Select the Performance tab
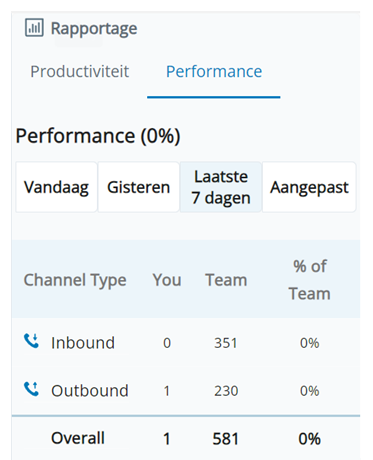 pyautogui.click(x=214, y=71)
